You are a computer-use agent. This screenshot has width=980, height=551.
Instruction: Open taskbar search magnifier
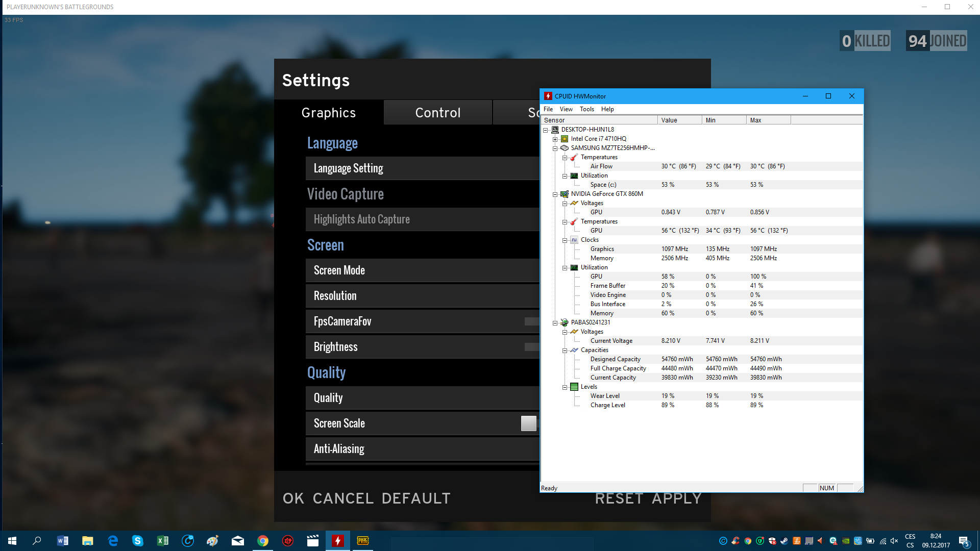[37, 541]
